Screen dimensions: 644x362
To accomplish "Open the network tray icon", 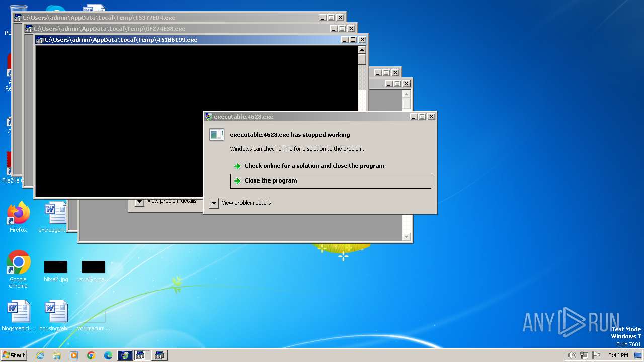I will [x=584, y=355].
